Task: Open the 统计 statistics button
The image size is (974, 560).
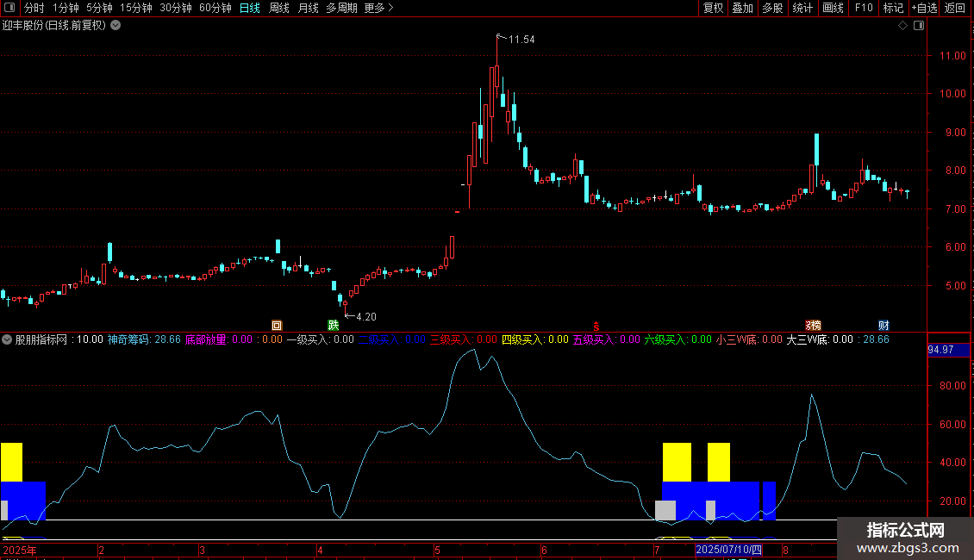Action: tap(802, 8)
